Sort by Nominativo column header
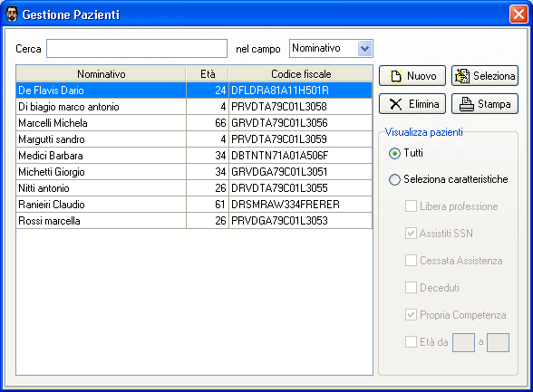The image size is (533, 392). (101, 73)
